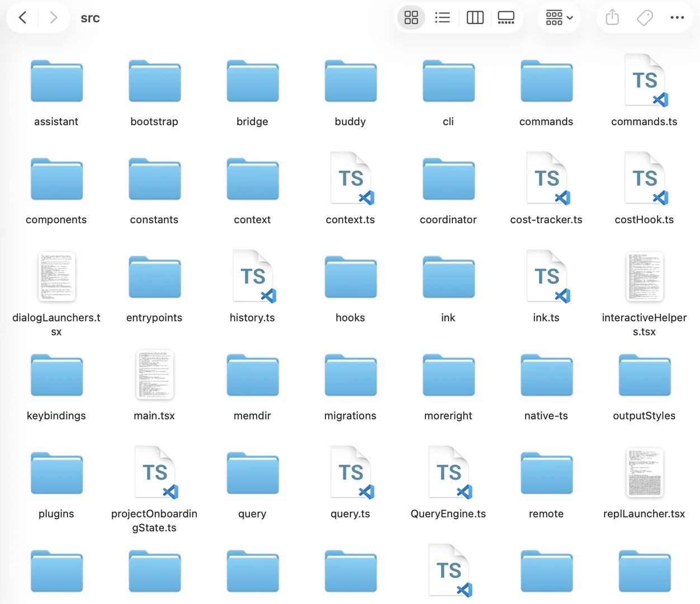Viewport: 700px width, 604px height.
Task: Select the remote folder
Action: (547, 473)
